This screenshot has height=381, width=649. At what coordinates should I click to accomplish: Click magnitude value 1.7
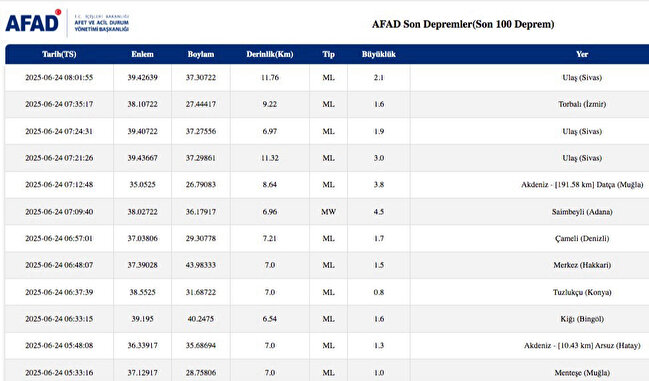(x=379, y=238)
